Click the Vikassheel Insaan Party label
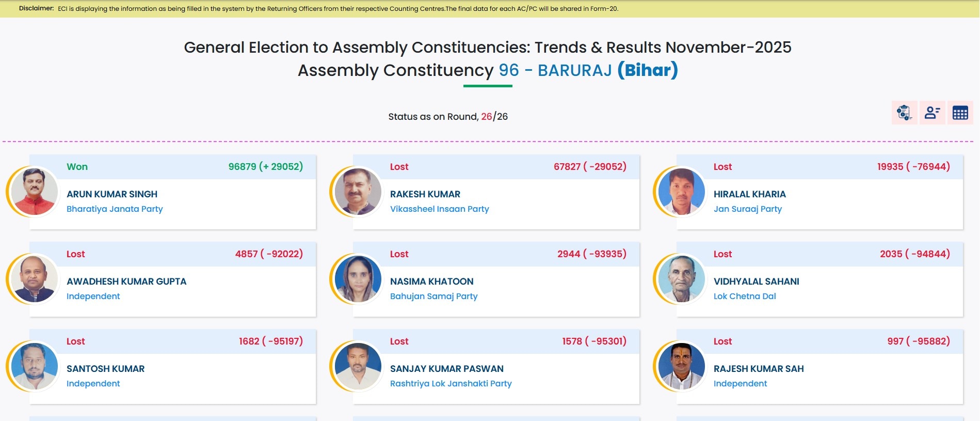Image resolution: width=980 pixels, height=421 pixels. tap(439, 209)
